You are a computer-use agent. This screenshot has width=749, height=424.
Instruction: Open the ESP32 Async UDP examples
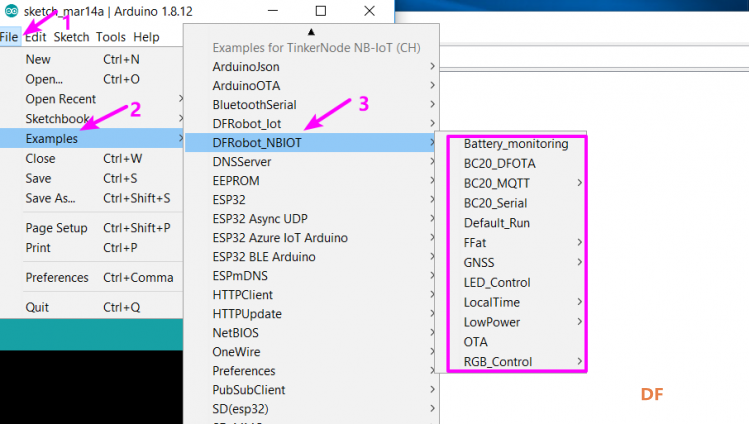click(x=311, y=219)
